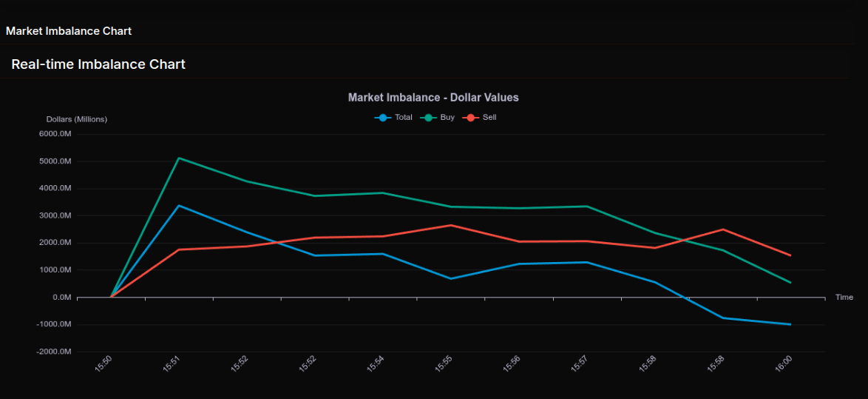Select the Sell line endpoint at 16:00
Screen dimensions: 868x399
(790, 255)
